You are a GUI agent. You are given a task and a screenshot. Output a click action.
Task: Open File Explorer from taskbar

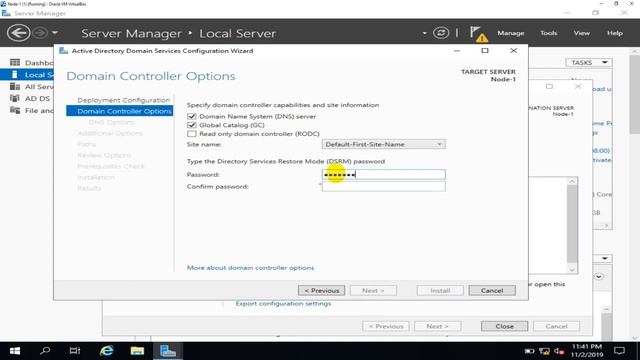[x=137, y=351]
